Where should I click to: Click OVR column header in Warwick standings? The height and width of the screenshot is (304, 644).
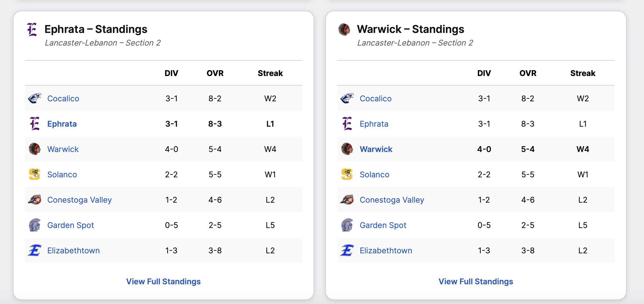point(528,73)
